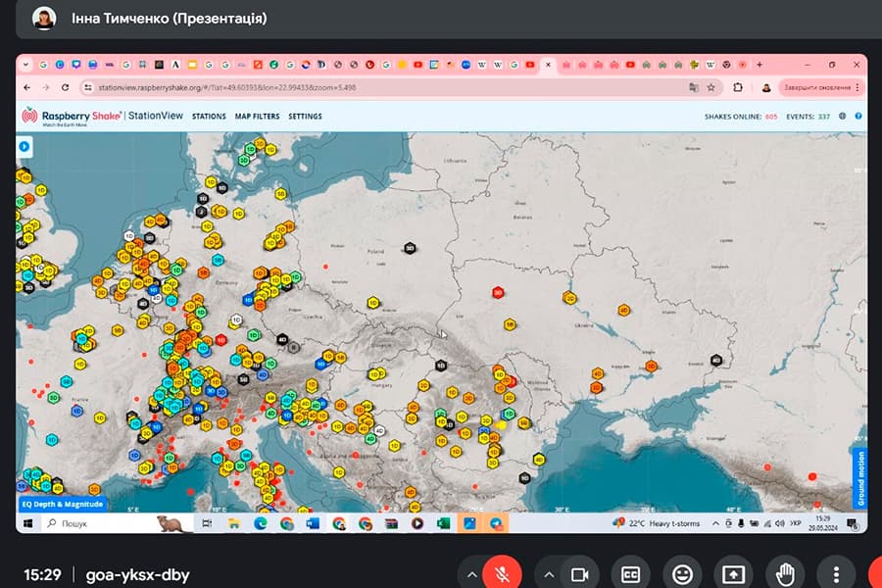Screen dimensions: 882x588
Task: Click the present screen icon
Action: 733,573
